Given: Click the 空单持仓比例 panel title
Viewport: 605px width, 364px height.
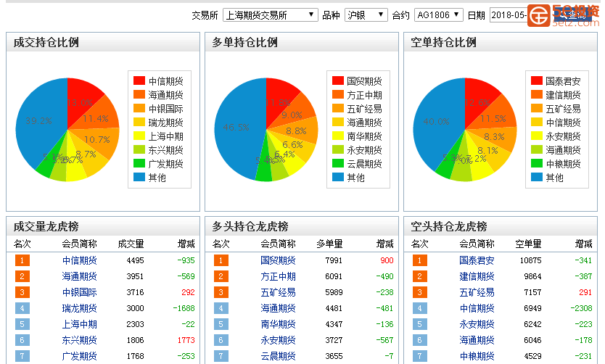Looking at the screenshot, I should pos(443,42).
